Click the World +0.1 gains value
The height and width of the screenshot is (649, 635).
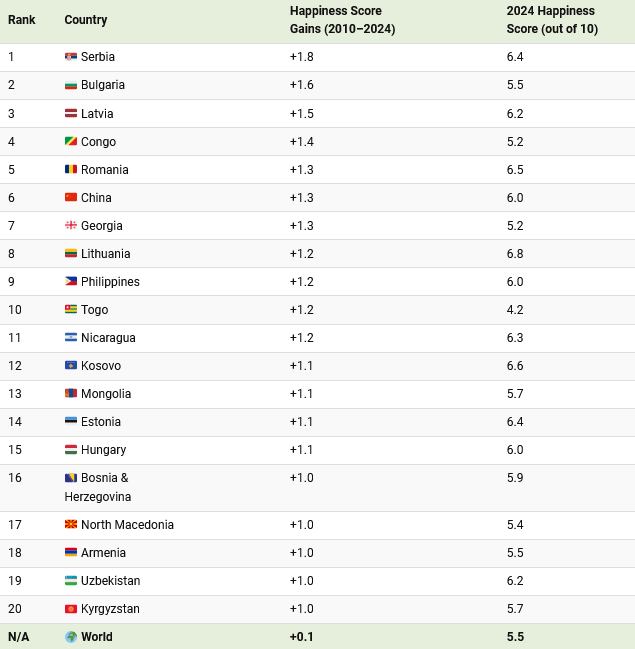(301, 637)
